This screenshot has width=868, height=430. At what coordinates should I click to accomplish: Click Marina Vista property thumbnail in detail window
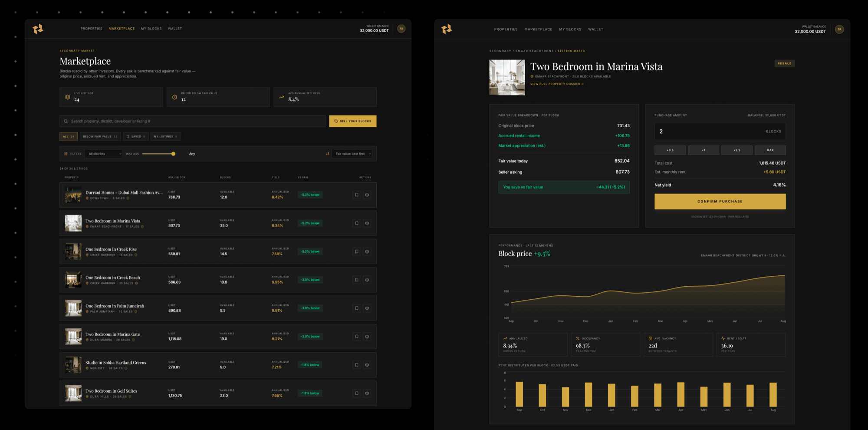(x=507, y=77)
